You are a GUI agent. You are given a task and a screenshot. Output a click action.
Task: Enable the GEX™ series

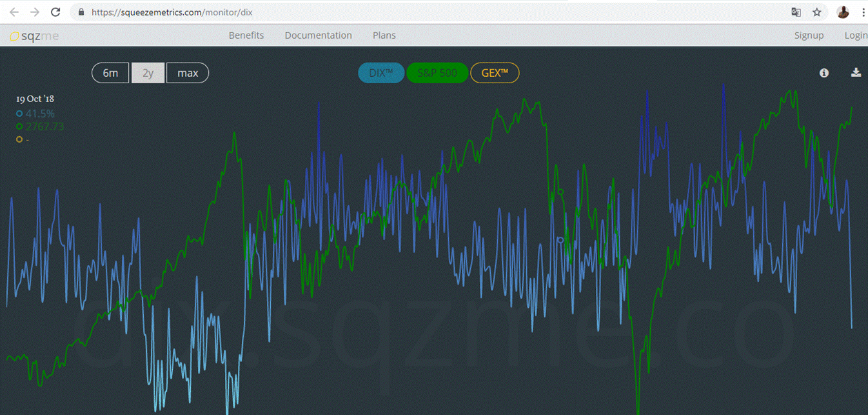pos(495,73)
